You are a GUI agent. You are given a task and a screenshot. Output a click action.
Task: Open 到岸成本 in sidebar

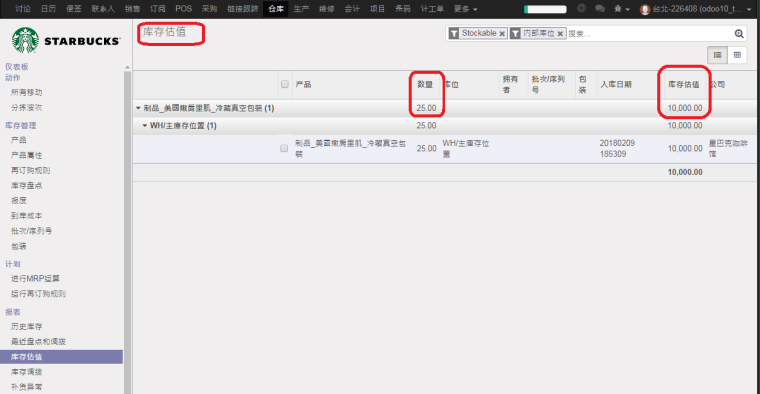coord(27,216)
